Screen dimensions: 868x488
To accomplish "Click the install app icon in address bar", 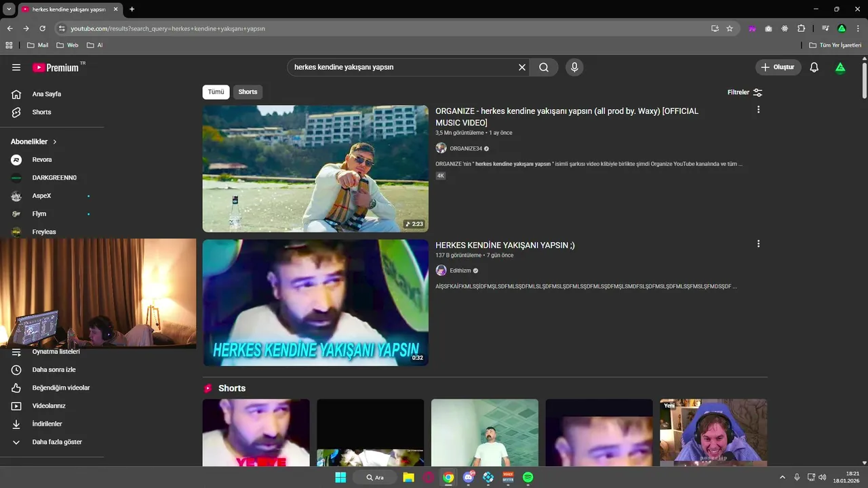I will tap(715, 28).
